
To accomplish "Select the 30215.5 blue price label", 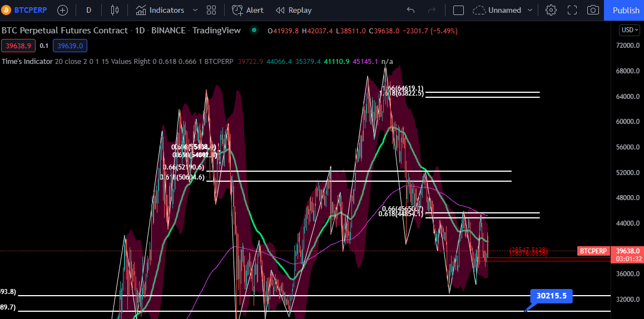I will click(x=551, y=296).
